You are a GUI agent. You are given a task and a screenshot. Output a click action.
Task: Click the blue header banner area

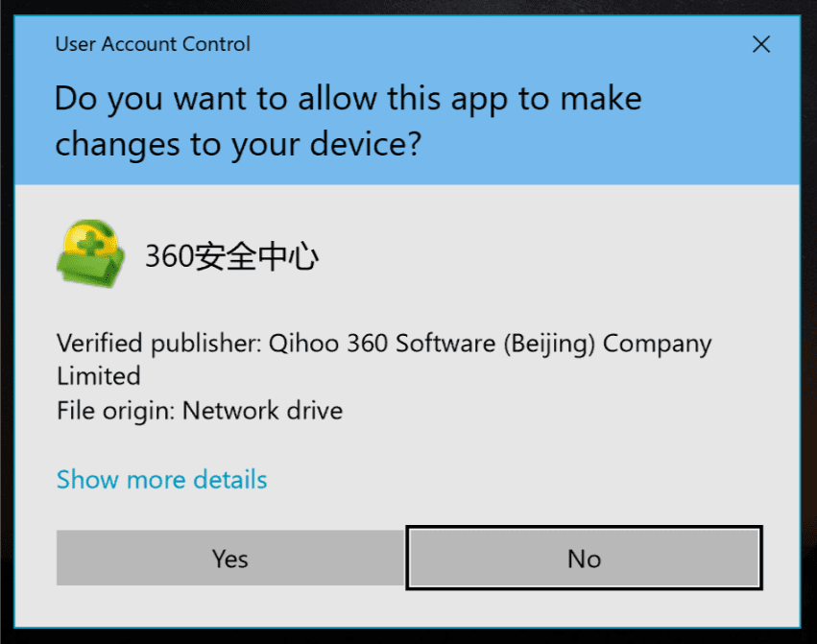[x=407, y=100]
